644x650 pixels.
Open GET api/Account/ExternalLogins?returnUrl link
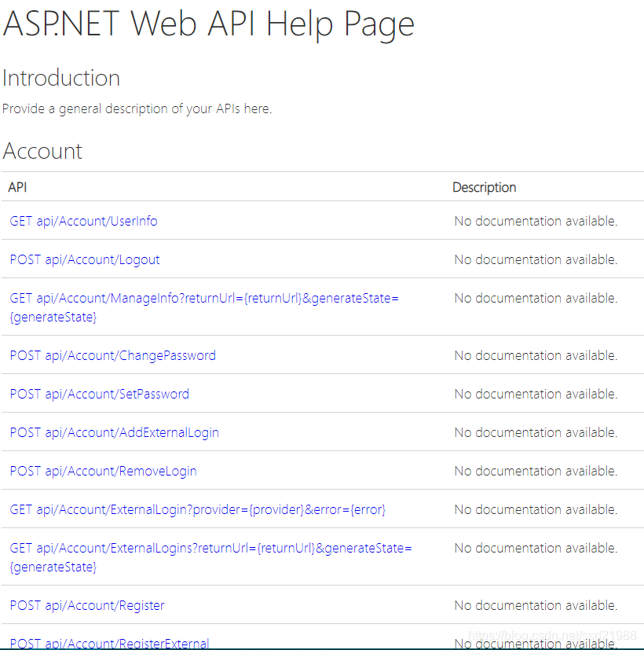[x=210, y=557]
